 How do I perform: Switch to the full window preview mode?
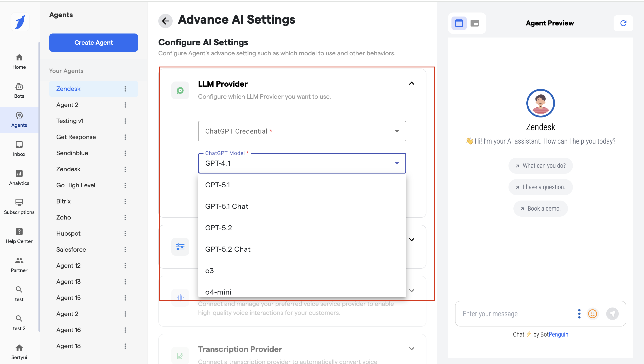(459, 23)
